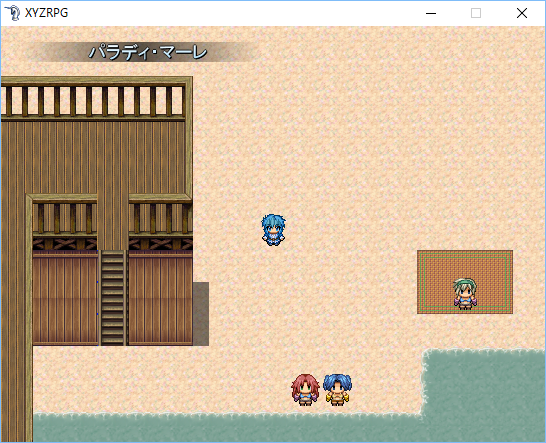Click the blue twin-tail girl by the water
This screenshot has width=546, height=443.
(337, 390)
